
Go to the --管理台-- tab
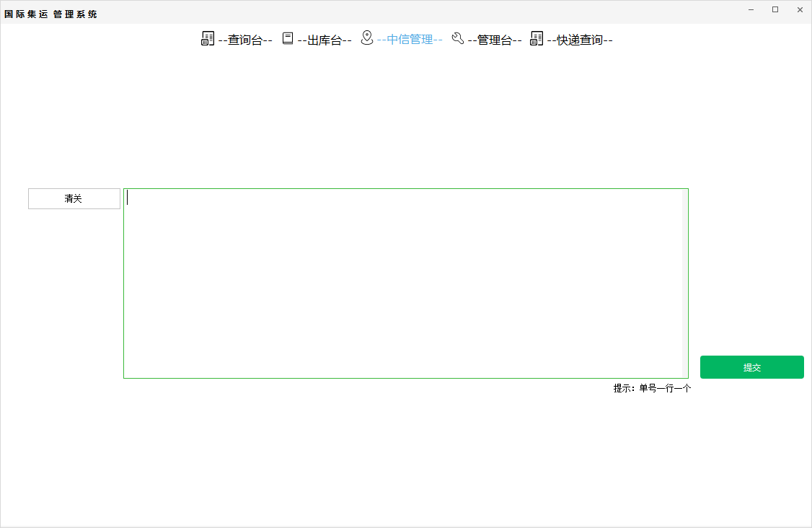pos(495,40)
